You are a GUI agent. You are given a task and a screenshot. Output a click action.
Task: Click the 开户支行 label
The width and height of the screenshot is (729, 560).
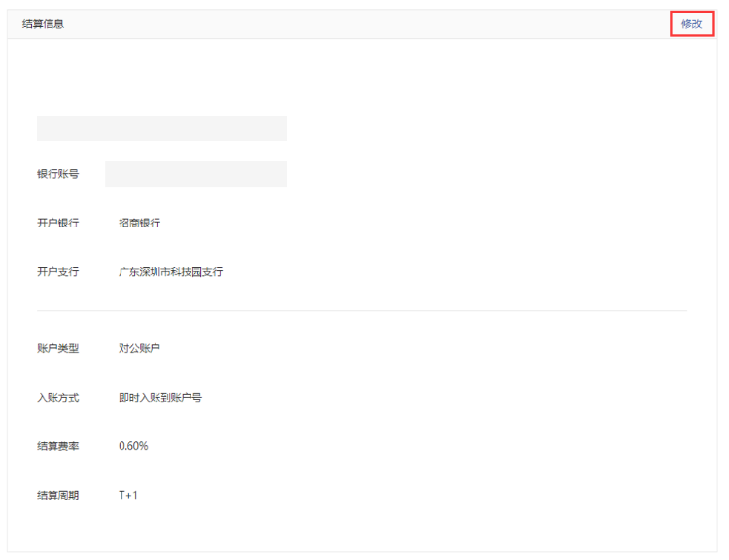[x=57, y=271]
